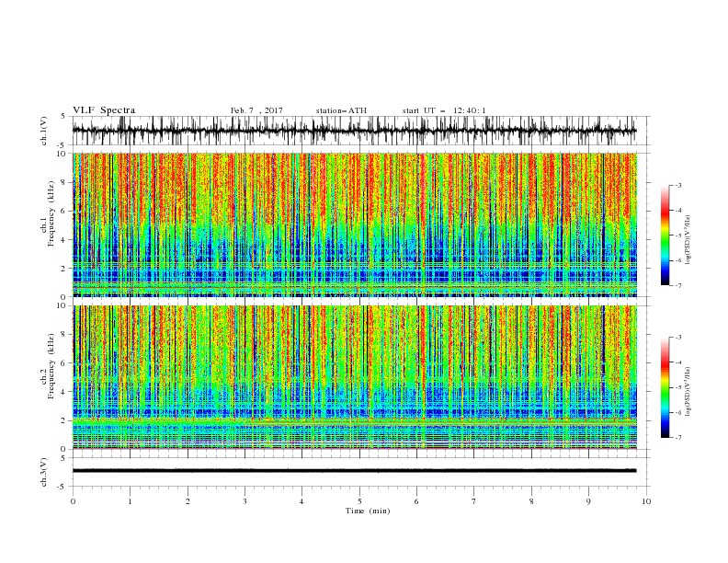Click the log(PSD) label beside ch.1 color bar
The image size is (728, 563).
pos(688,240)
